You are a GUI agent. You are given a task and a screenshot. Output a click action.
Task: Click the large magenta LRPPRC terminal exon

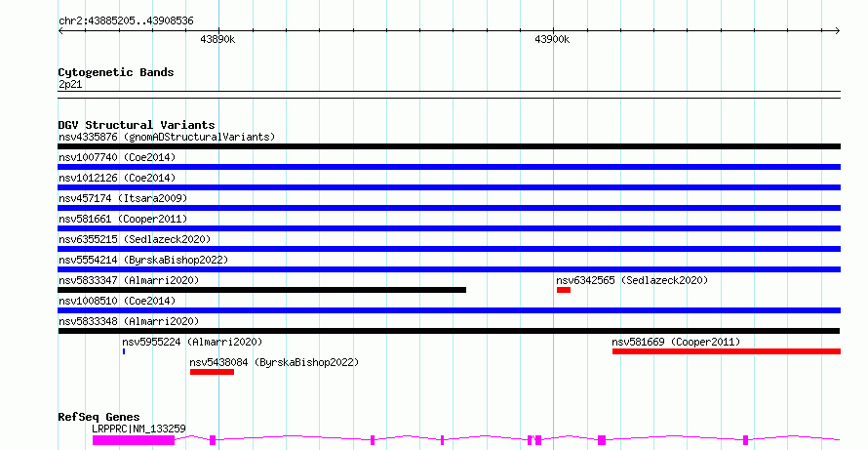(134, 440)
